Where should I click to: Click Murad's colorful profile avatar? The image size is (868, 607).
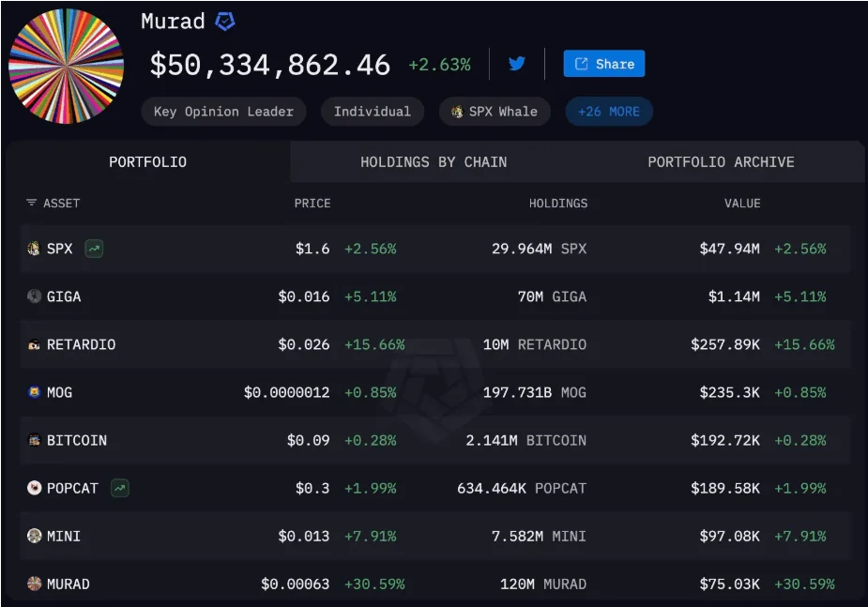pos(66,66)
